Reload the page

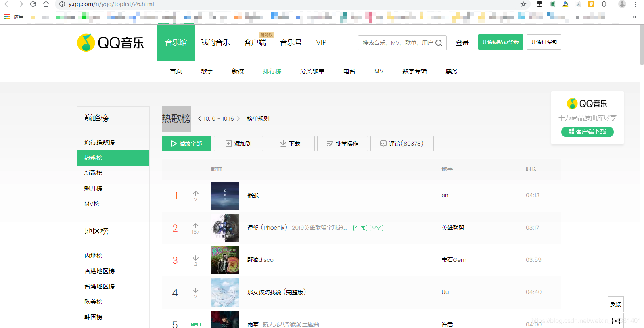click(33, 4)
